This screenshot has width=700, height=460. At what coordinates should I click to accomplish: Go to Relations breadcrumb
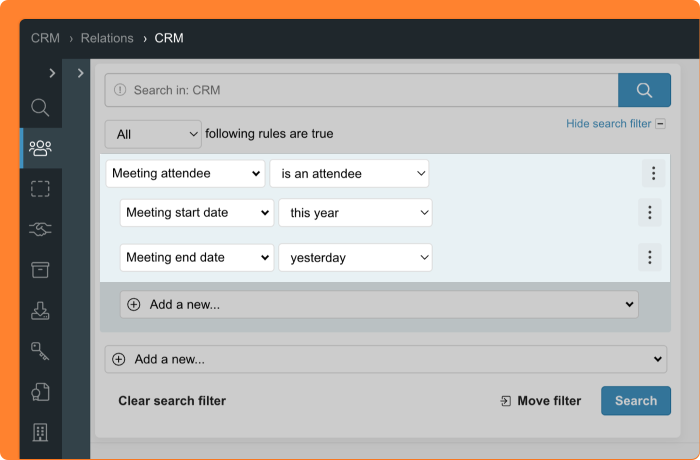(107, 38)
